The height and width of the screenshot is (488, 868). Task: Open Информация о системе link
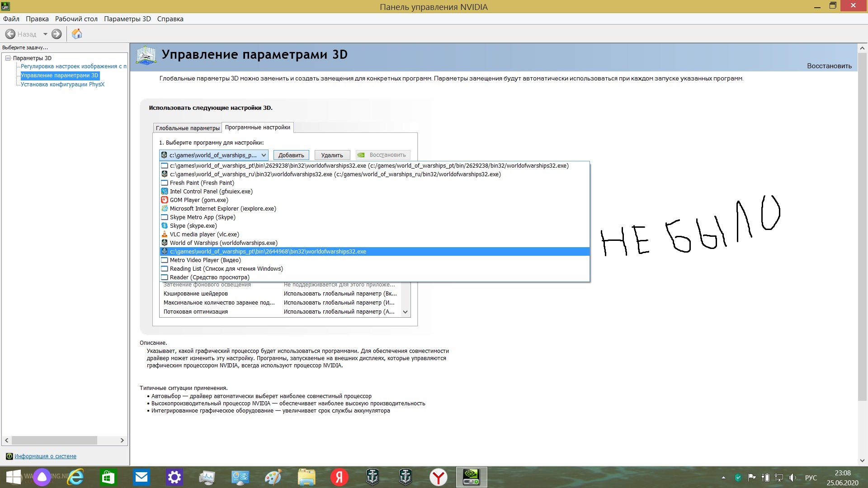pos(45,456)
